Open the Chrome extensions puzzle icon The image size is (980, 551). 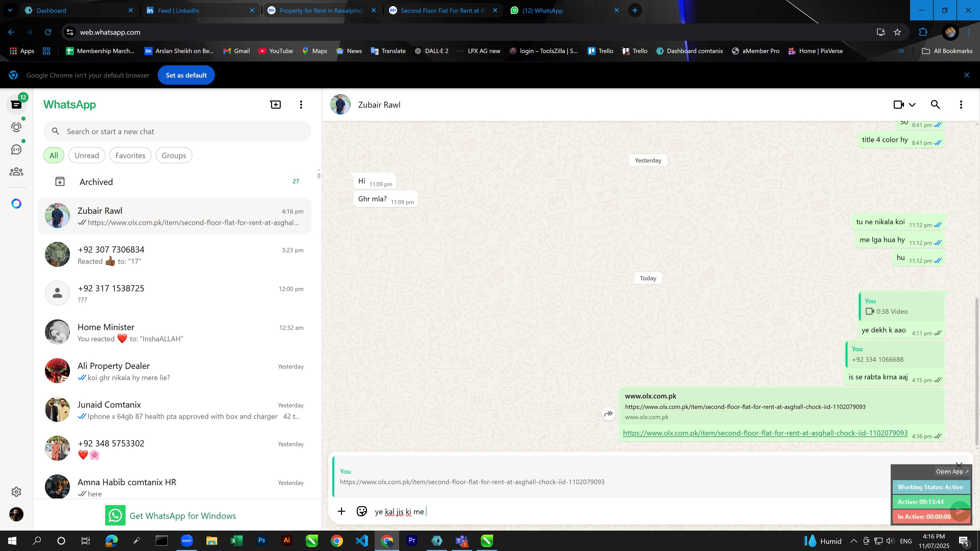(x=923, y=32)
